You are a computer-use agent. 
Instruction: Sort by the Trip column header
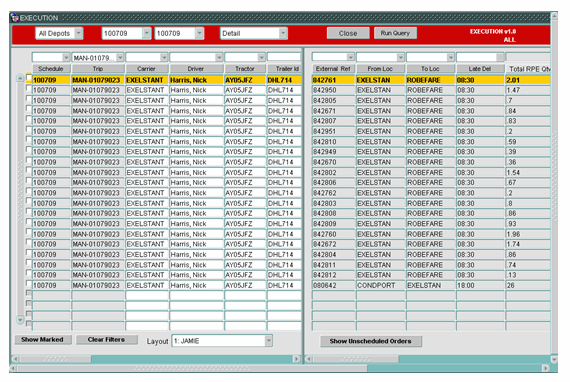click(x=98, y=69)
